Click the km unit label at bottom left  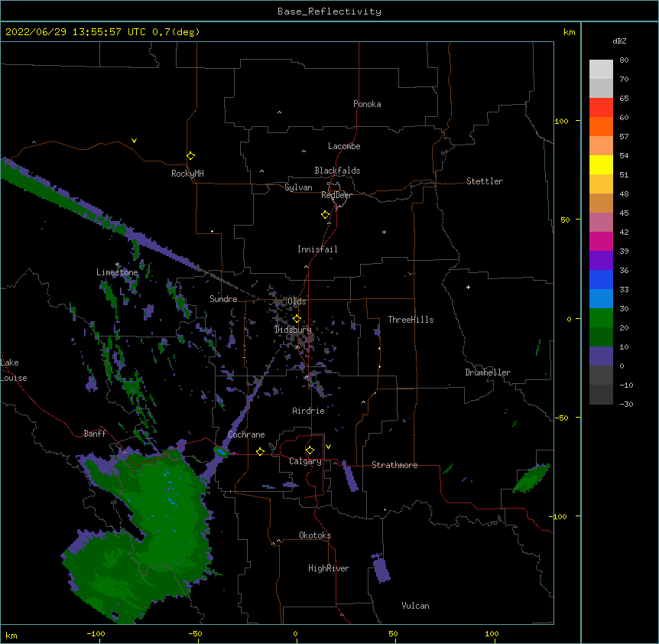coord(11,635)
